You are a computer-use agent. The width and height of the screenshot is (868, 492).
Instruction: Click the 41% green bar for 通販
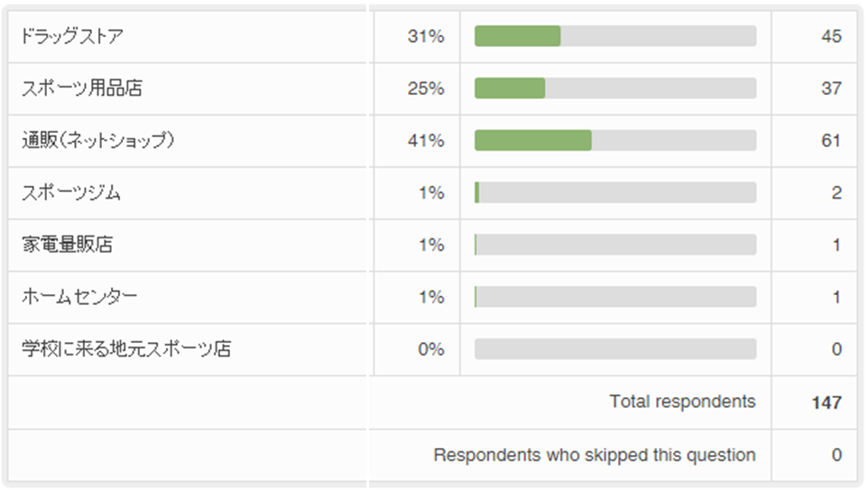coord(533,141)
